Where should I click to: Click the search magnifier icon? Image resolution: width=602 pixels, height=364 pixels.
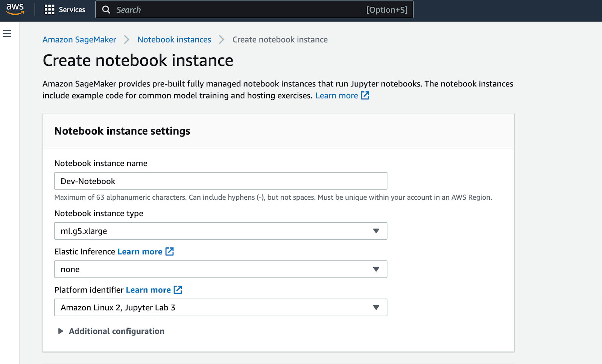click(x=106, y=10)
